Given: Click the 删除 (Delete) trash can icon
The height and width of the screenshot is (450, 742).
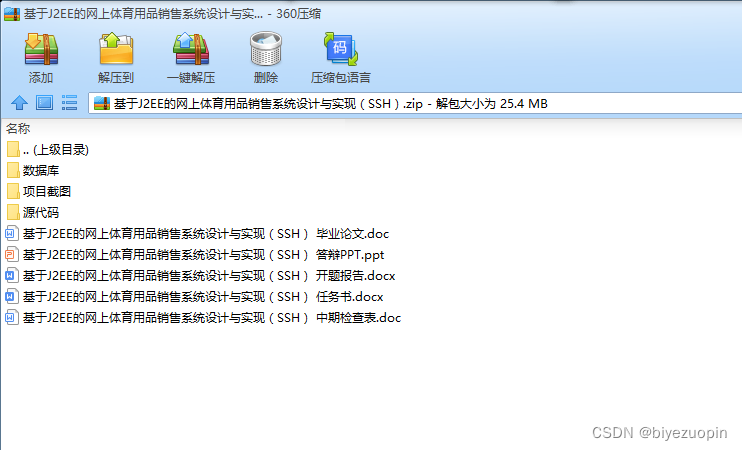Looking at the screenshot, I should click(x=265, y=48).
